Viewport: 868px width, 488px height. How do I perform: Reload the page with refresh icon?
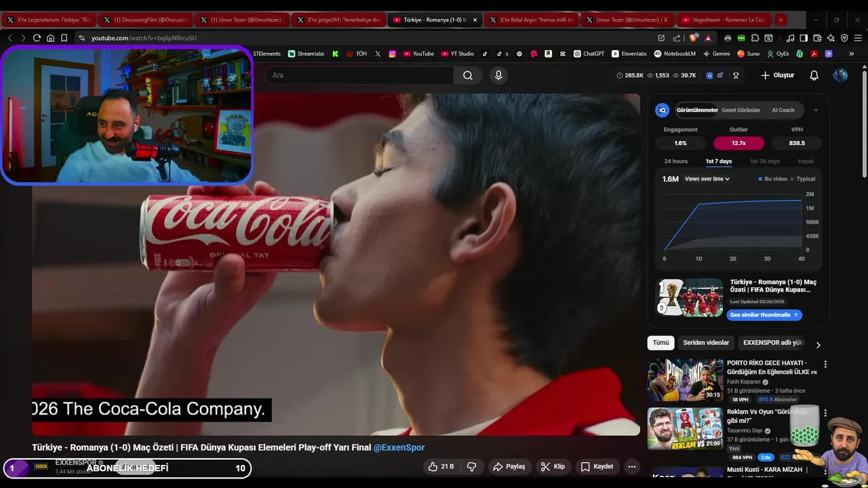[37, 38]
